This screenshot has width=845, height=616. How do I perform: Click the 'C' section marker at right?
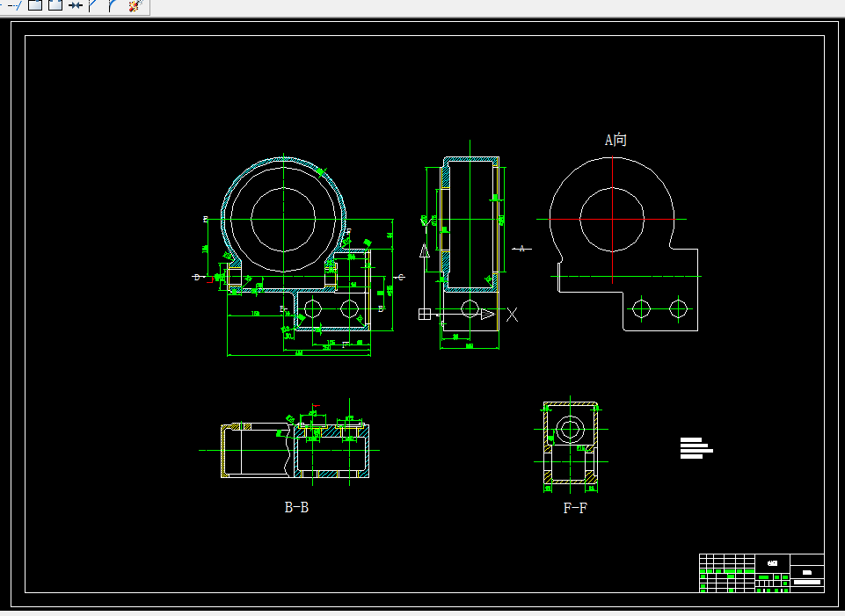(400, 278)
